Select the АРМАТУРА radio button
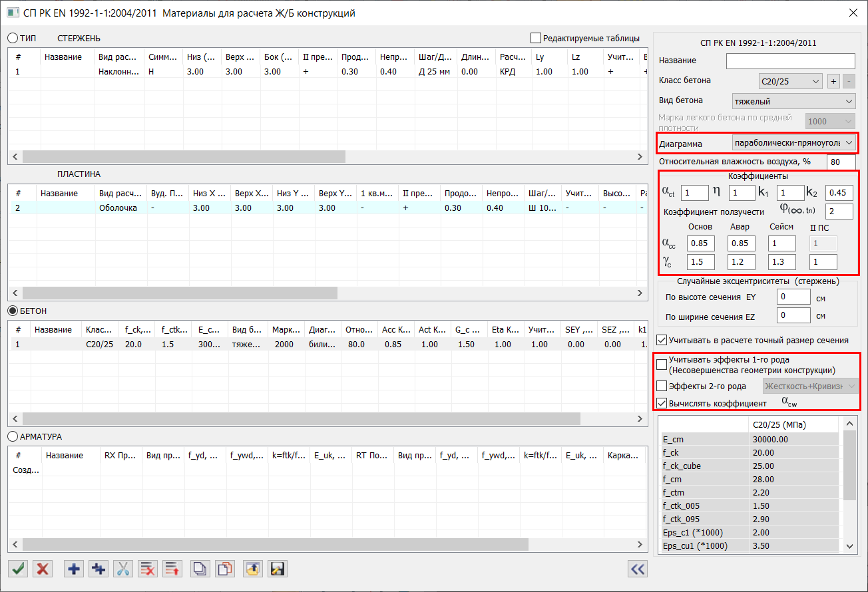Image resolution: width=868 pixels, height=592 pixels. coord(13,436)
